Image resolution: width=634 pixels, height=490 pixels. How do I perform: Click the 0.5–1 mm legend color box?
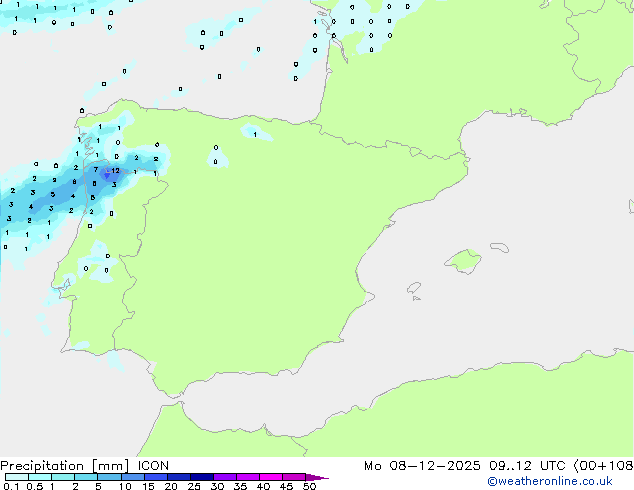(x=40, y=477)
